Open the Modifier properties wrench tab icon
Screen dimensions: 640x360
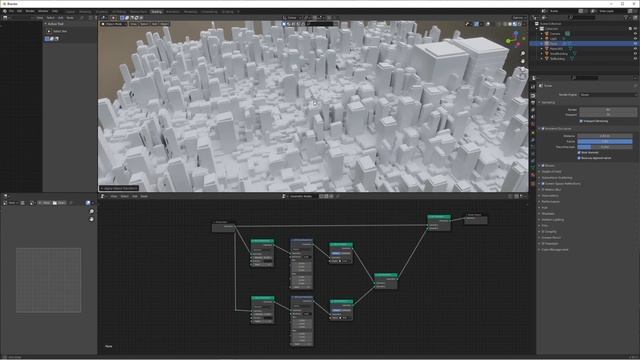pos(533,140)
